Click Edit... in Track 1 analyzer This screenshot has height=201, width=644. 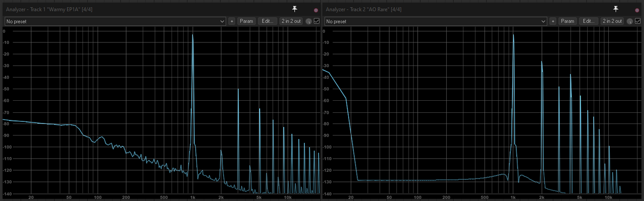point(268,21)
